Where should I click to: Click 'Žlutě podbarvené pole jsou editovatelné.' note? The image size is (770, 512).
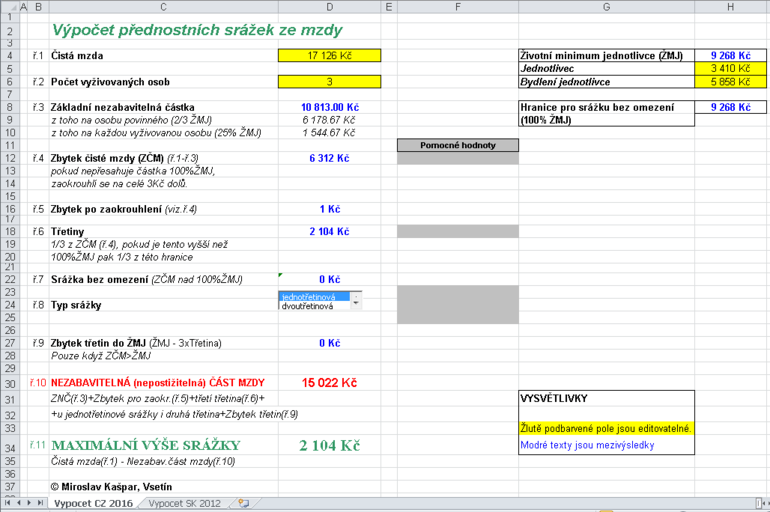605,429
